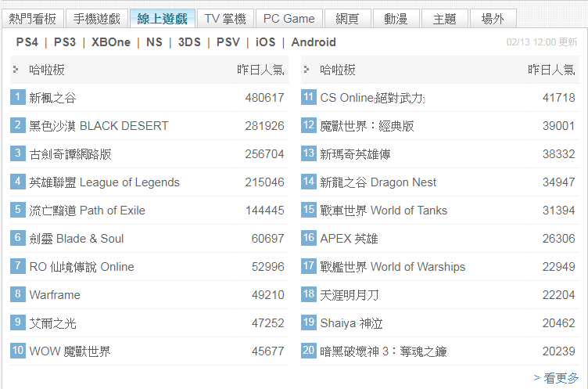Viewport: 588px width, 389px height.
Task: Click the arrow icon beside left 哈啦板 header
Action: click(16, 70)
